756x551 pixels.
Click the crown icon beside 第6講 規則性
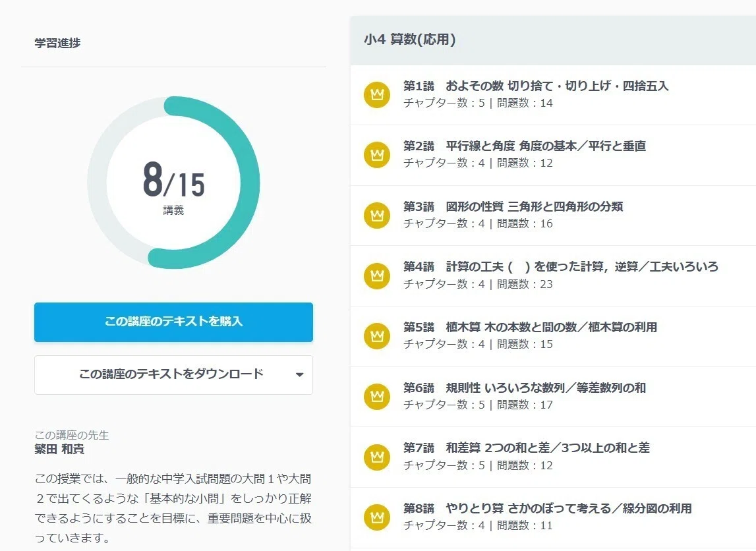pos(377,397)
